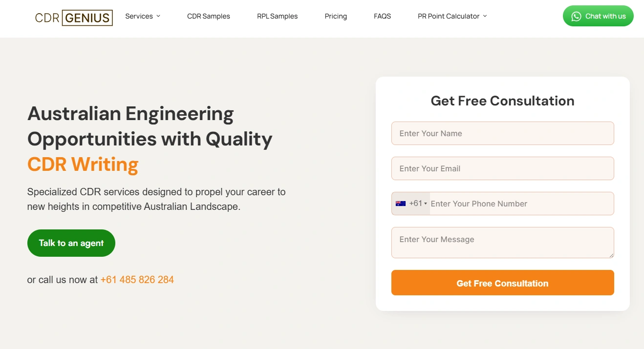Open PR Point Calculator menu

coord(449,16)
